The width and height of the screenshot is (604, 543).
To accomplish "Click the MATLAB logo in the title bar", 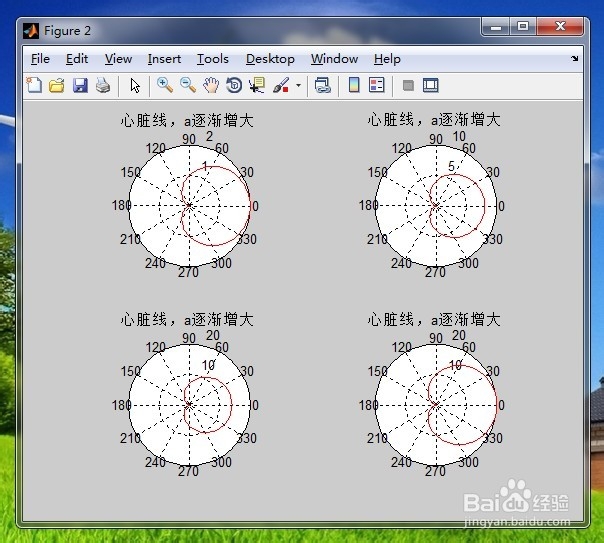I will [31, 31].
